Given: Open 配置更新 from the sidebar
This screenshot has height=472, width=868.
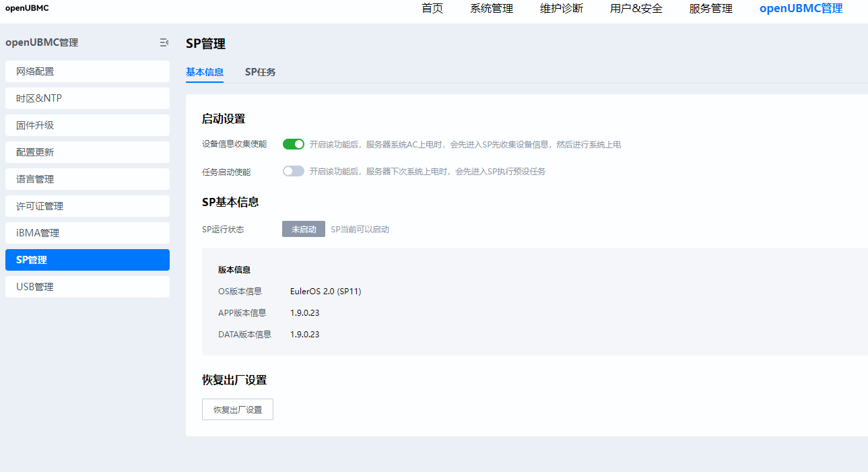Looking at the screenshot, I should point(88,152).
